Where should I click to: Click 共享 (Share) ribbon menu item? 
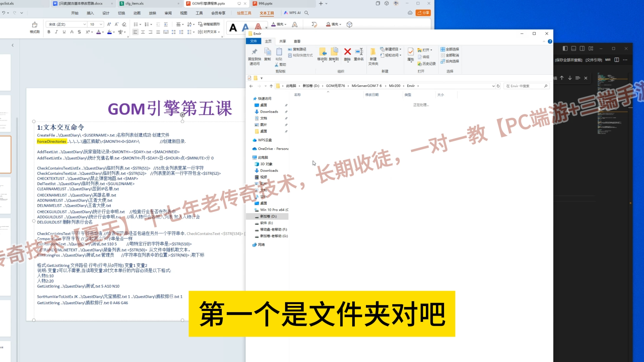coord(283,41)
